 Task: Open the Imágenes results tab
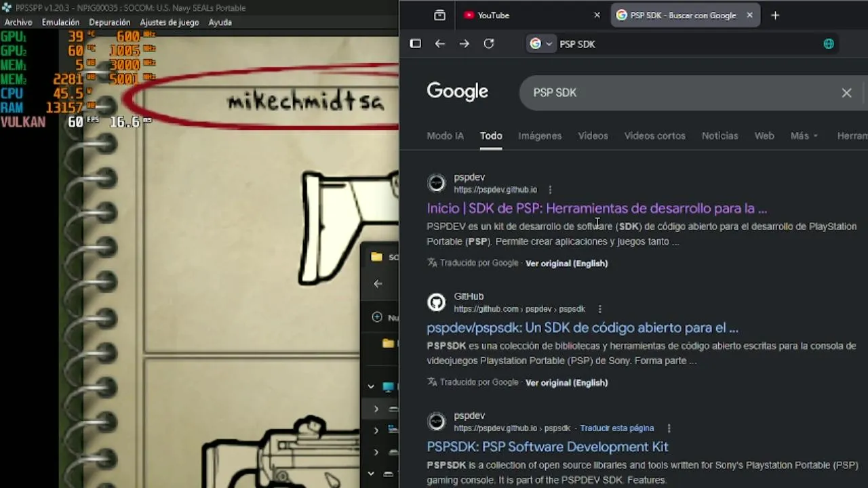[540, 136]
